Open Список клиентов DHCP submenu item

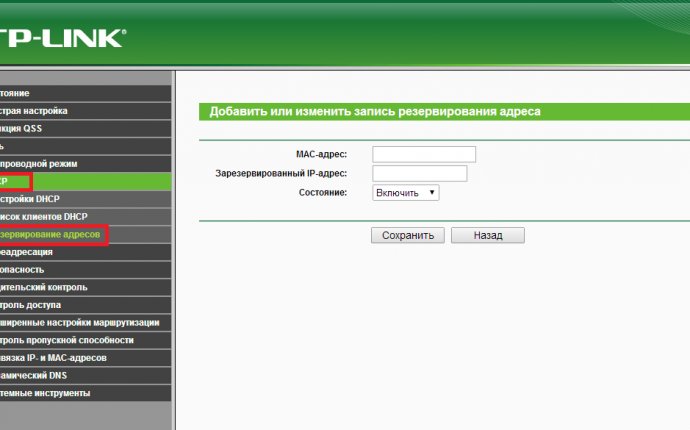tap(85, 217)
